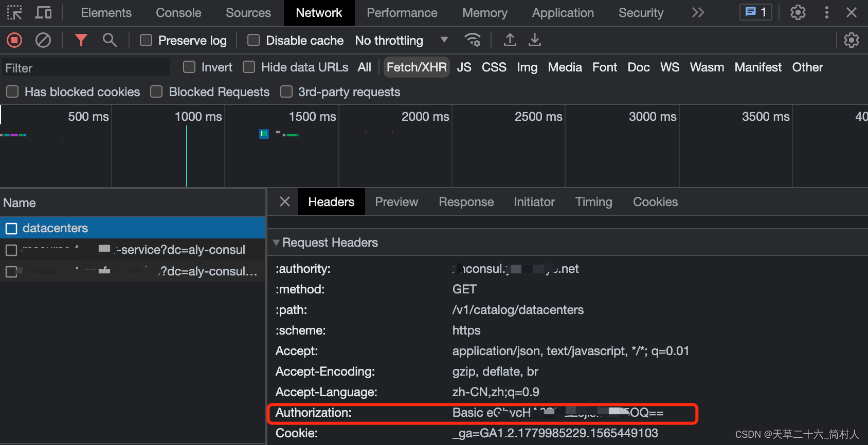Clear the network log
The height and width of the screenshot is (445, 868).
coord(43,40)
